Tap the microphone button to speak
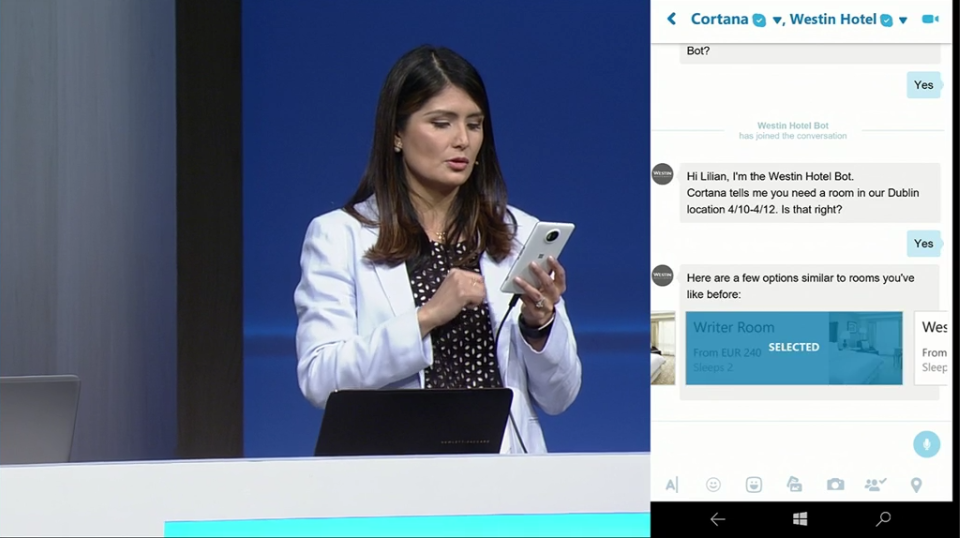 point(926,444)
